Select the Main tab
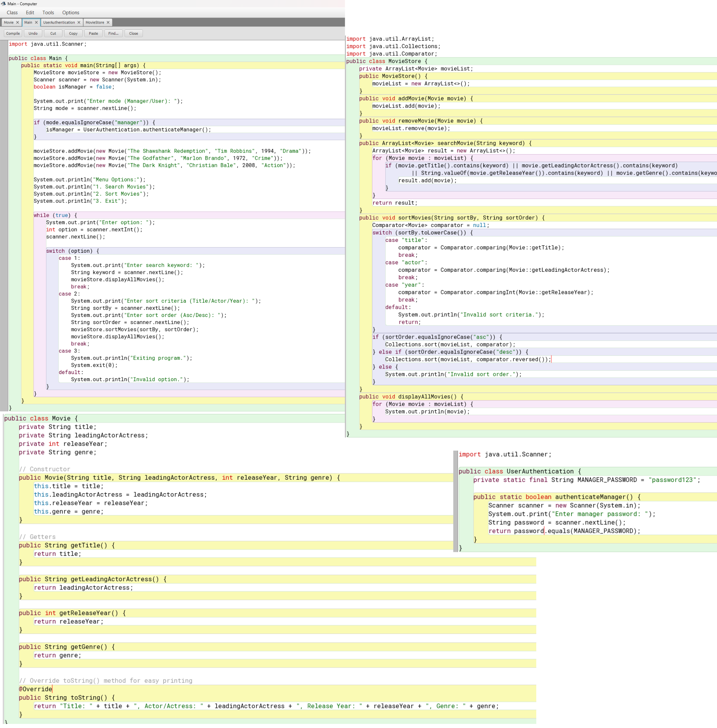Screen dimensions: 717x728 (x=28, y=22)
